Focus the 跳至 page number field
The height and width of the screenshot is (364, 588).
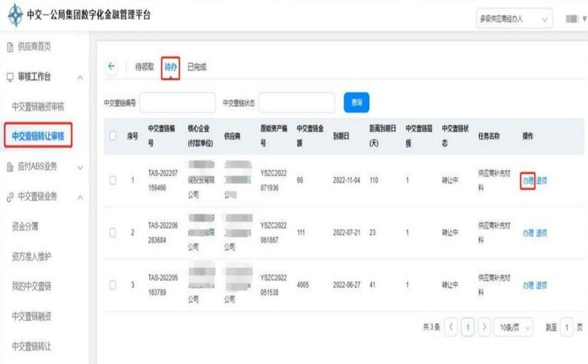pos(567,327)
